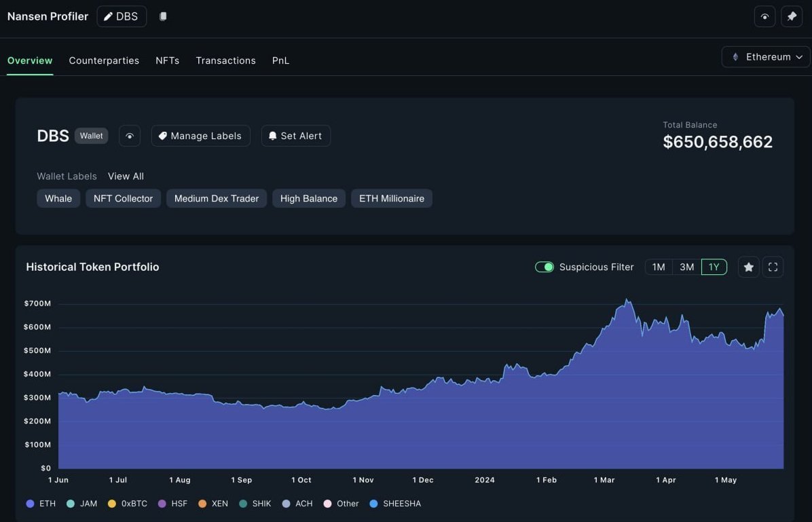Open the edit pencil icon next to DBS
Screen dimensions: 812x522
(108, 16)
